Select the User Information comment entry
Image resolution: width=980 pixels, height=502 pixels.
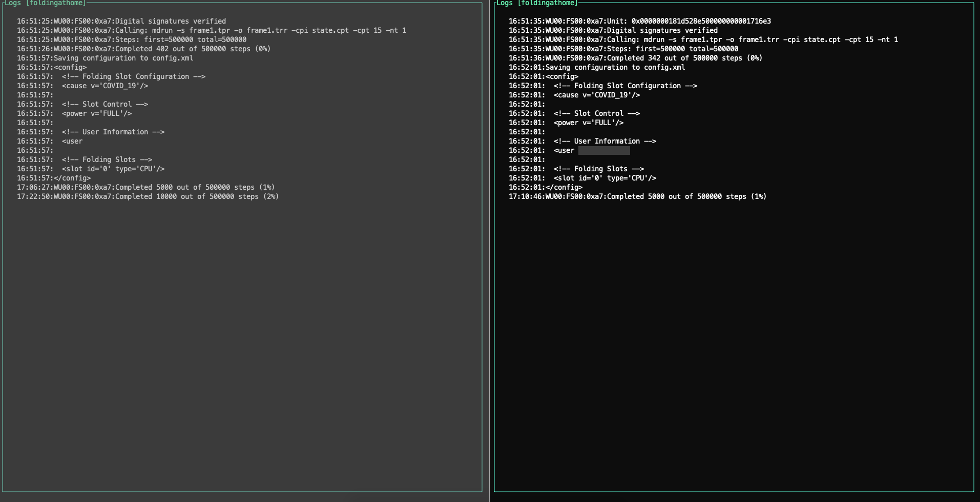(x=91, y=132)
